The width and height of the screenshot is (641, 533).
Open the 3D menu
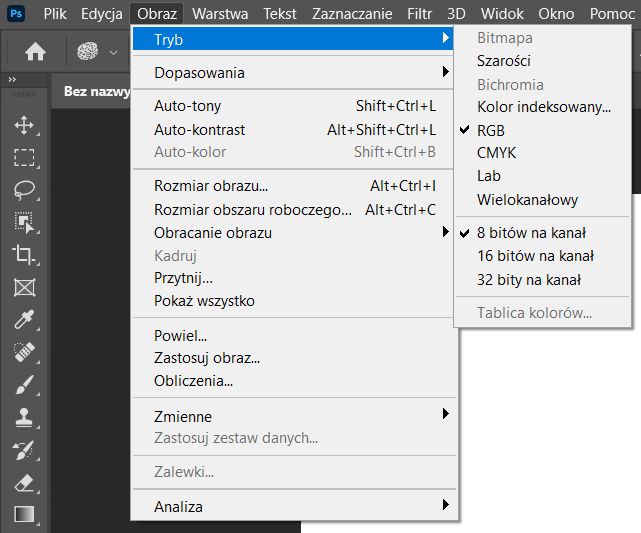coord(456,14)
